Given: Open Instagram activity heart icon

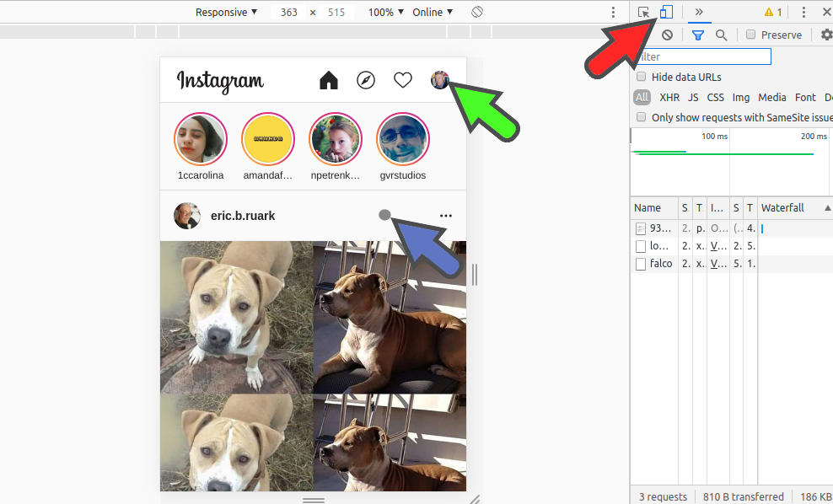Looking at the screenshot, I should coord(403,80).
